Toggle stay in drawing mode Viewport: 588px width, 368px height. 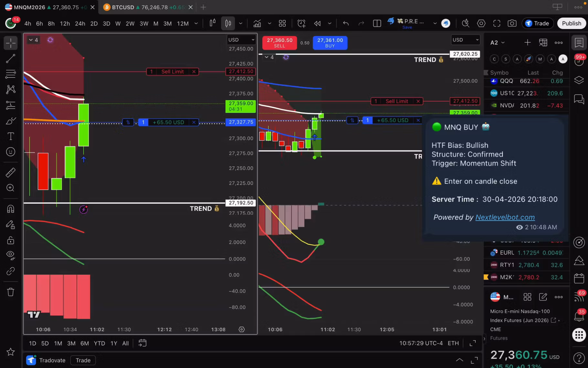click(11, 224)
